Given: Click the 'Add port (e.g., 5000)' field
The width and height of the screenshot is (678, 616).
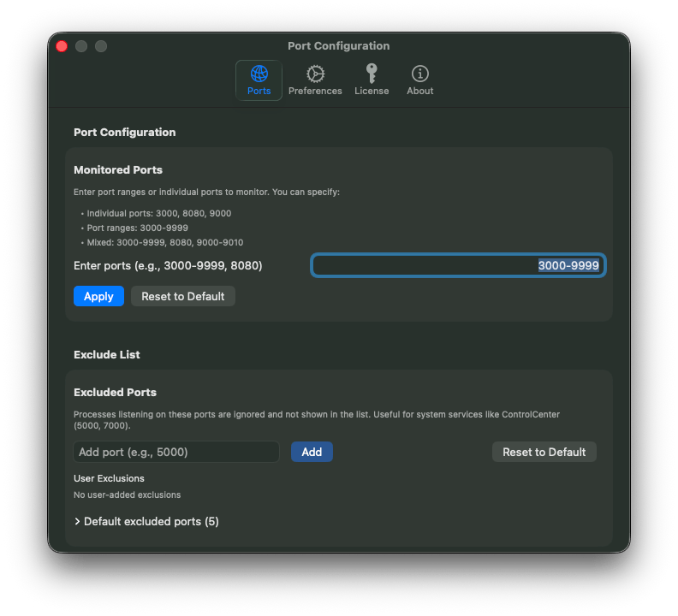Looking at the screenshot, I should (176, 452).
